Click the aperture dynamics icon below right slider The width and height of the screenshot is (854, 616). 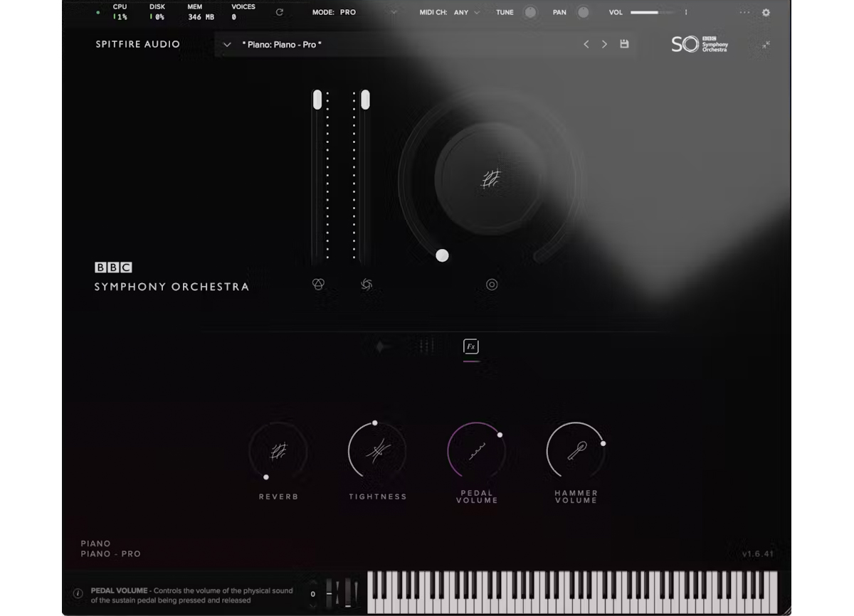(367, 285)
